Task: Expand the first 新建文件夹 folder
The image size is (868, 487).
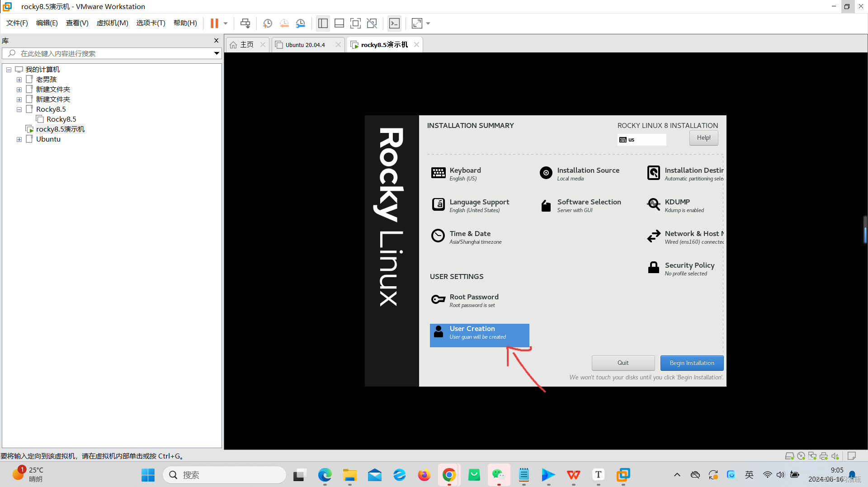Action: (19, 90)
